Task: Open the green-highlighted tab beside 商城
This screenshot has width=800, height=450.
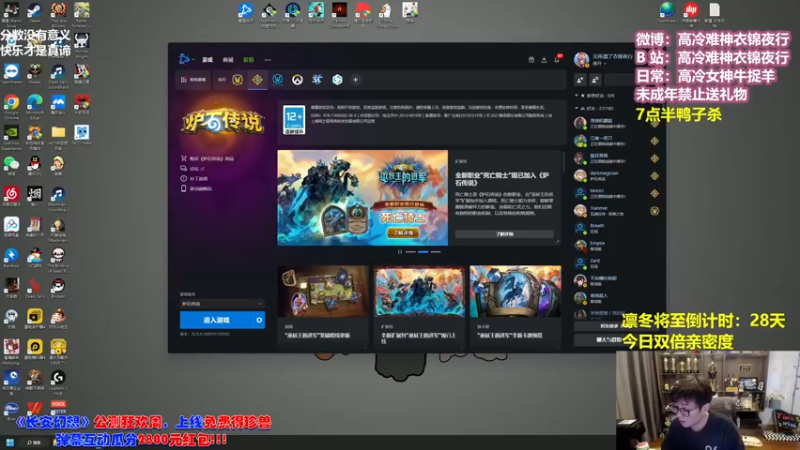Action: (x=248, y=60)
